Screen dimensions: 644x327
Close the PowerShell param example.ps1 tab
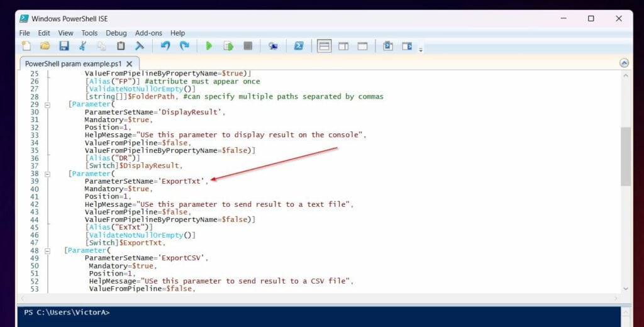(x=130, y=64)
